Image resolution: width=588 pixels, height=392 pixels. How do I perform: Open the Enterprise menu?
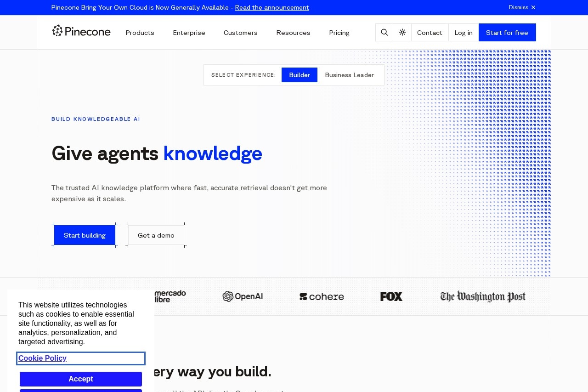[189, 33]
